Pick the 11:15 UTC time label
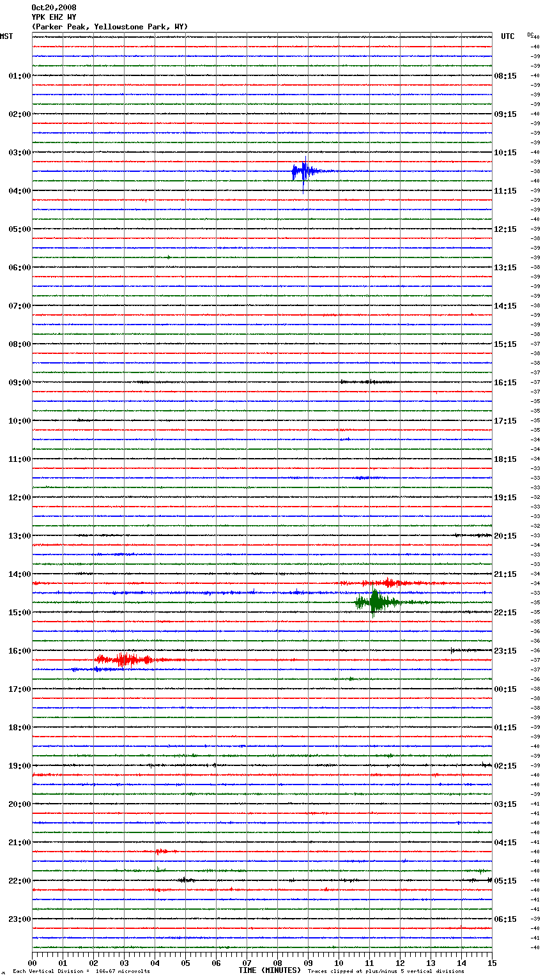543x980 pixels. [x=505, y=191]
